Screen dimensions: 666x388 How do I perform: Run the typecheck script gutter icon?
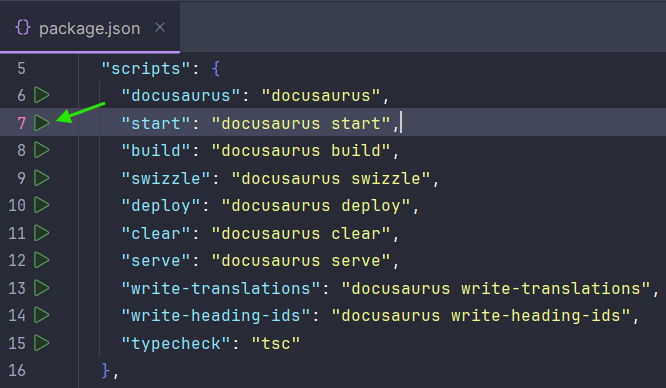42,343
